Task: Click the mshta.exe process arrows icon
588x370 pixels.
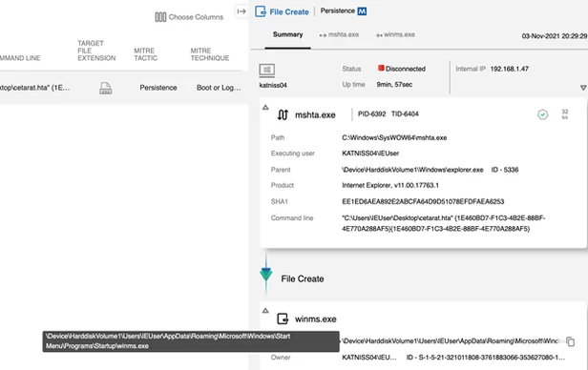Action: pos(283,114)
